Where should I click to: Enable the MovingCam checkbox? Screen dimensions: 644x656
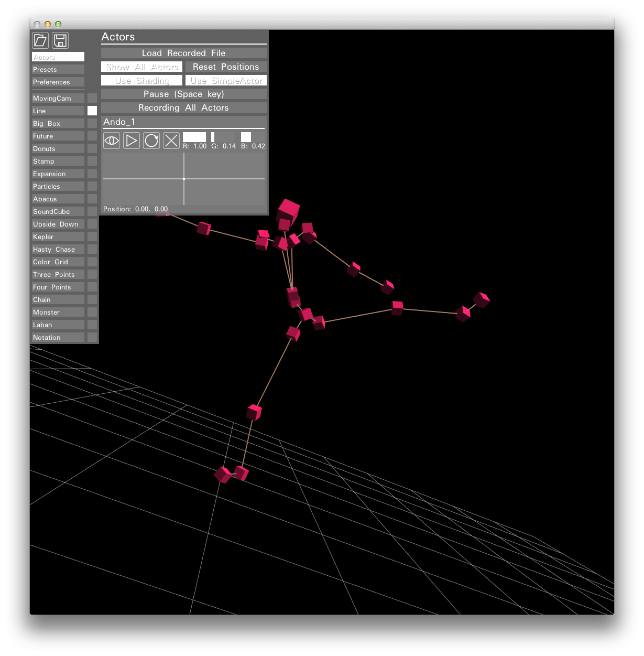point(92,99)
